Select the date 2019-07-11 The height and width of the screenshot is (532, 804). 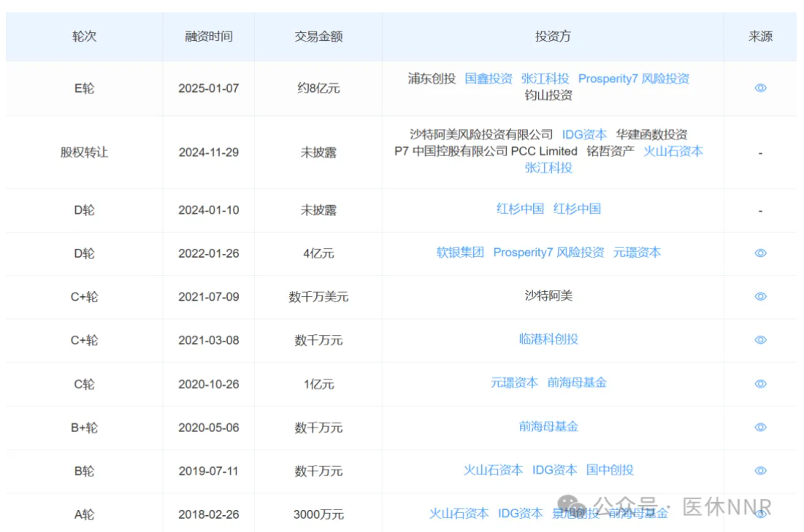[209, 471]
